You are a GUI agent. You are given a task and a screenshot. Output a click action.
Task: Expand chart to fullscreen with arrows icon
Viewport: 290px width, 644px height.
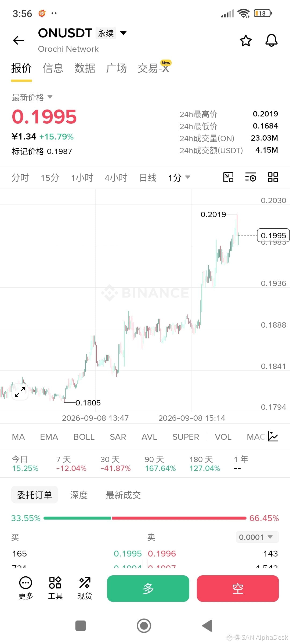click(x=20, y=392)
